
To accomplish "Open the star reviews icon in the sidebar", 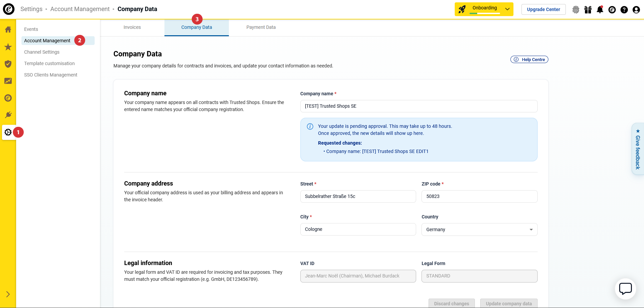I will pyautogui.click(x=8, y=47).
